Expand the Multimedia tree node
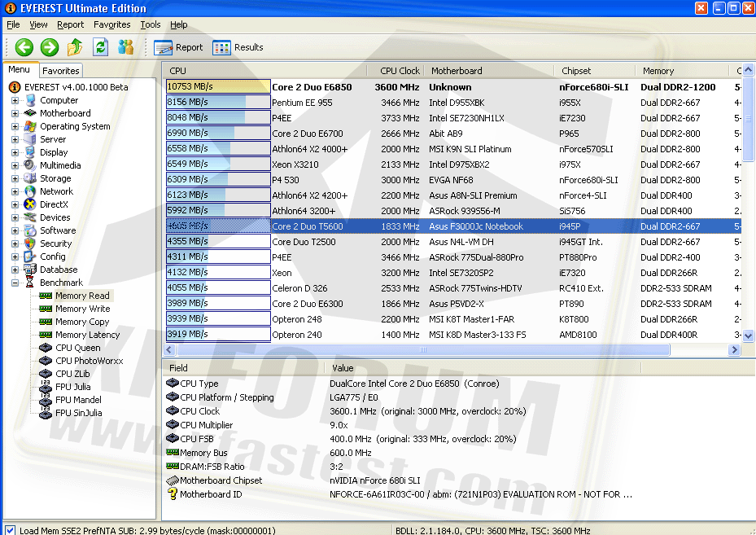The image size is (756, 535). (15, 165)
